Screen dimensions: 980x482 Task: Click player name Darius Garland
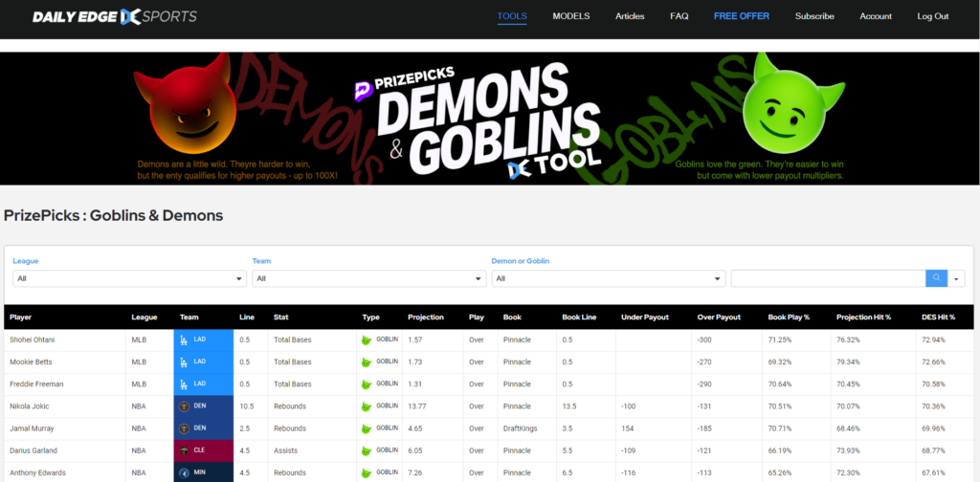(32, 450)
